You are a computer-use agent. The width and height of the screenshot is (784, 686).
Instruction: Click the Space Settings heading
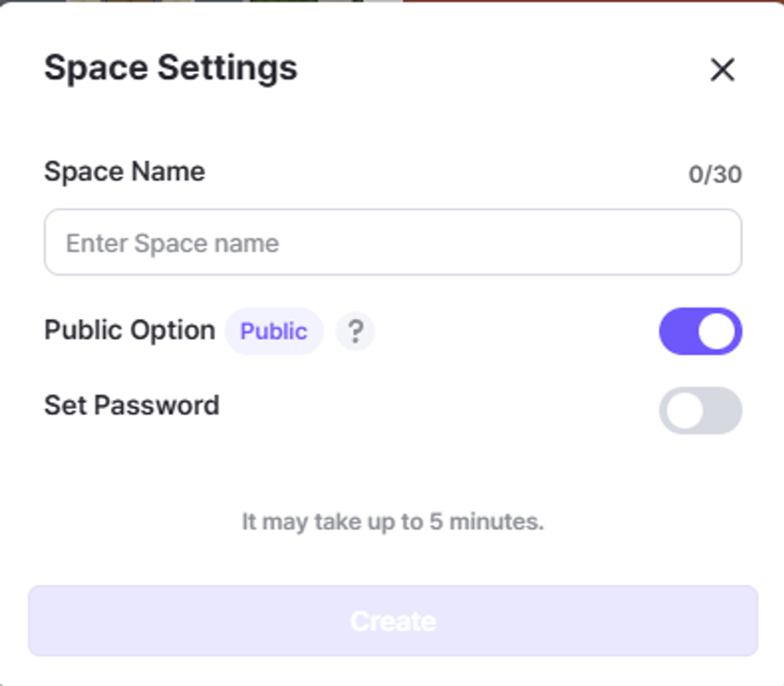click(x=170, y=68)
